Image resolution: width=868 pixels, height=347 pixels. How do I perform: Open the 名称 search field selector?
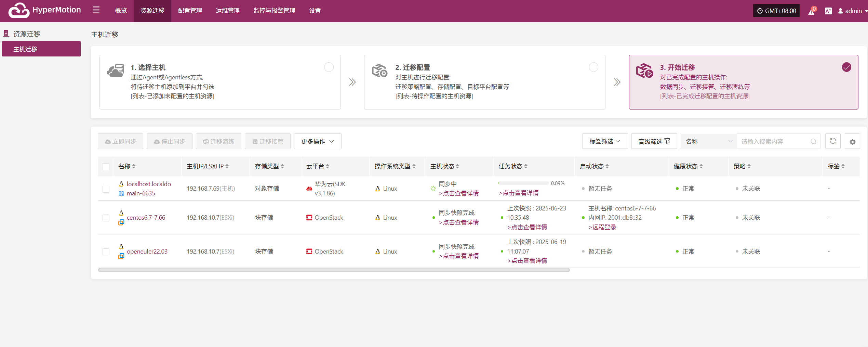pyautogui.click(x=709, y=141)
